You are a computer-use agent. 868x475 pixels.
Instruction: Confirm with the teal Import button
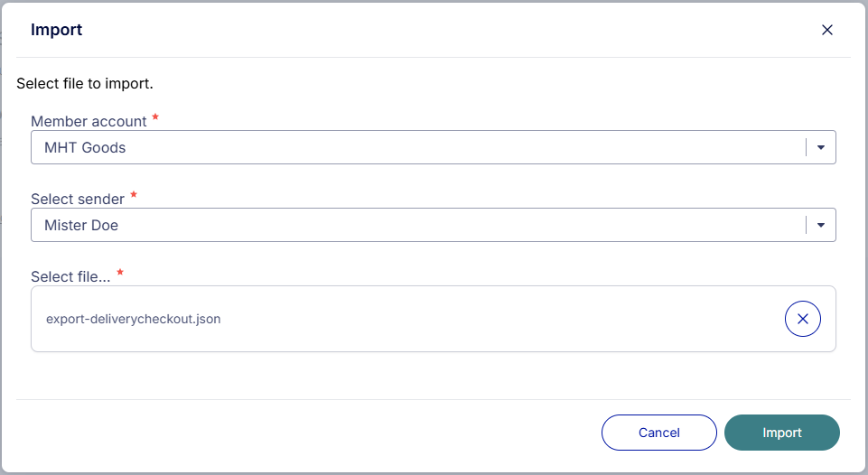tap(781, 433)
